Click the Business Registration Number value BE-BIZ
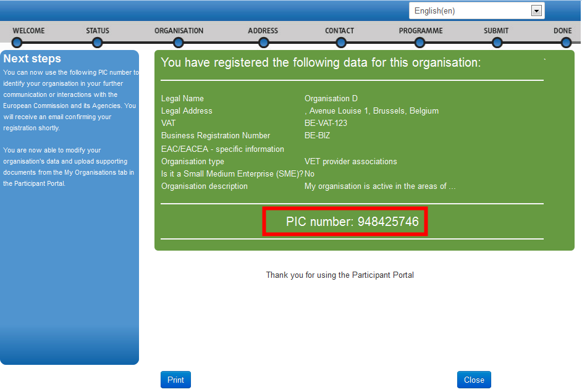This screenshot has width=582, height=392. pos(318,135)
